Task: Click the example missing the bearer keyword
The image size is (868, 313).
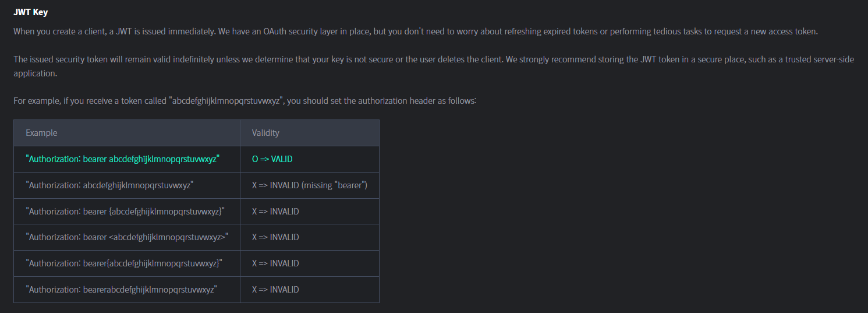Action: point(109,185)
